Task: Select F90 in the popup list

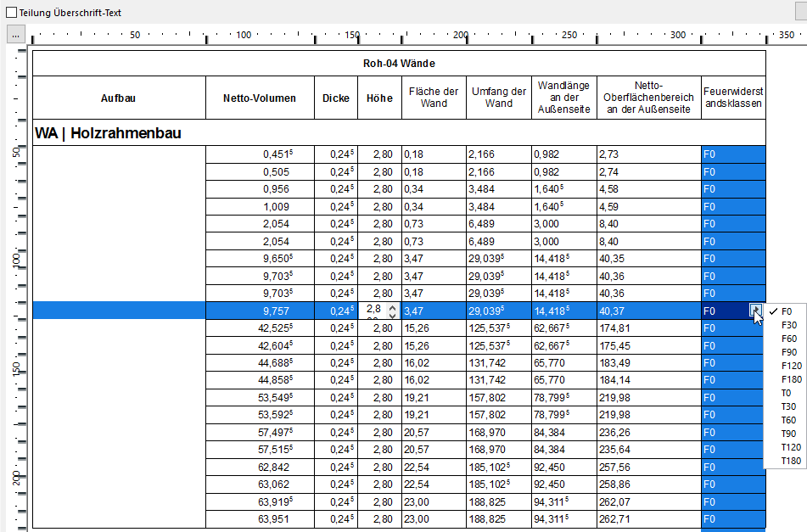Action: (x=788, y=352)
